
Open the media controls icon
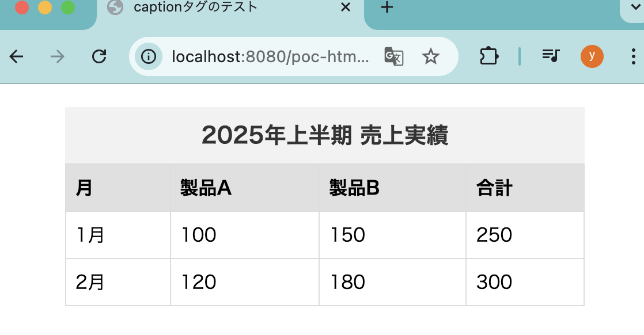click(551, 55)
